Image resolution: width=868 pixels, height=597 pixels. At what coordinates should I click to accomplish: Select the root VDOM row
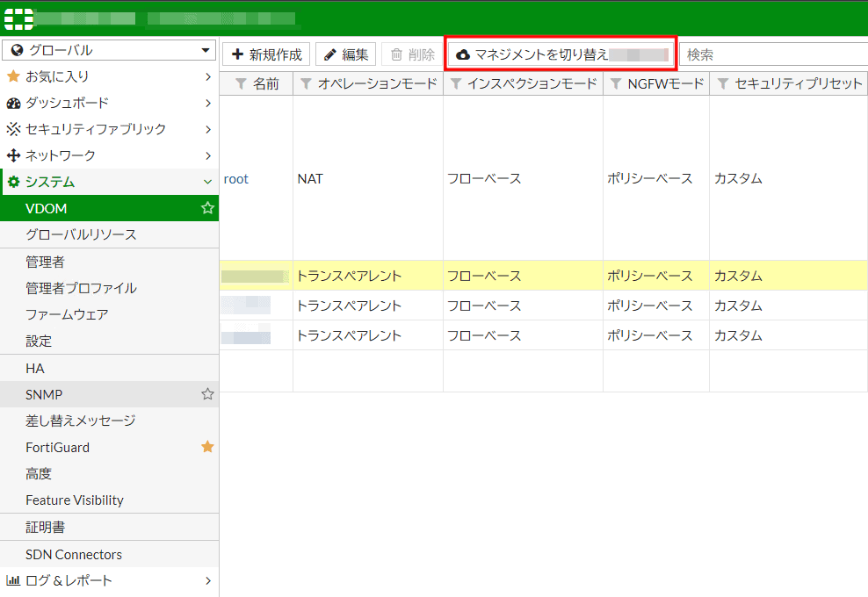click(x=236, y=178)
